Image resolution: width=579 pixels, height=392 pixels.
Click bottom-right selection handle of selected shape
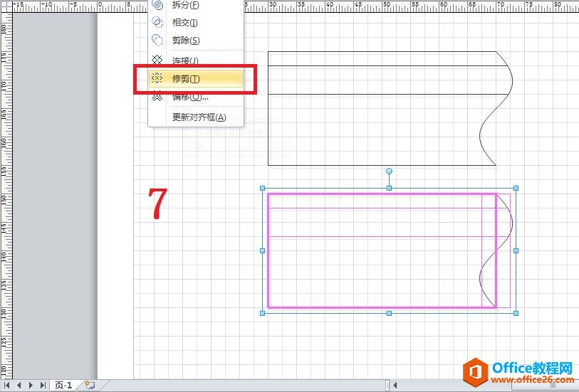(x=516, y=313)
